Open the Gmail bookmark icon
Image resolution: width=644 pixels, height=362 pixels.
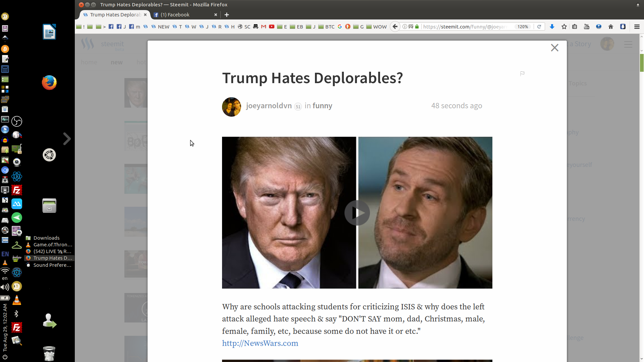[x=264, y=26]
